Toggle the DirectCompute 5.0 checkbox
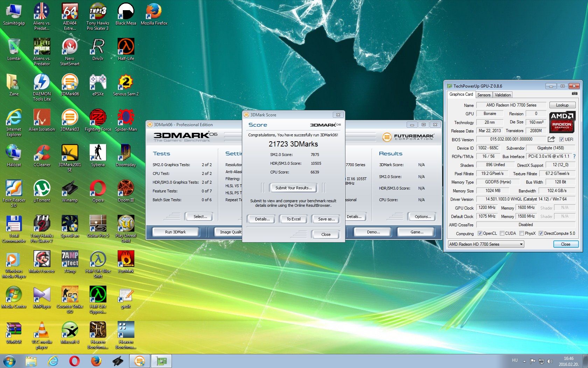The height and width of the screenshot is (368, 588). point(541,233)
